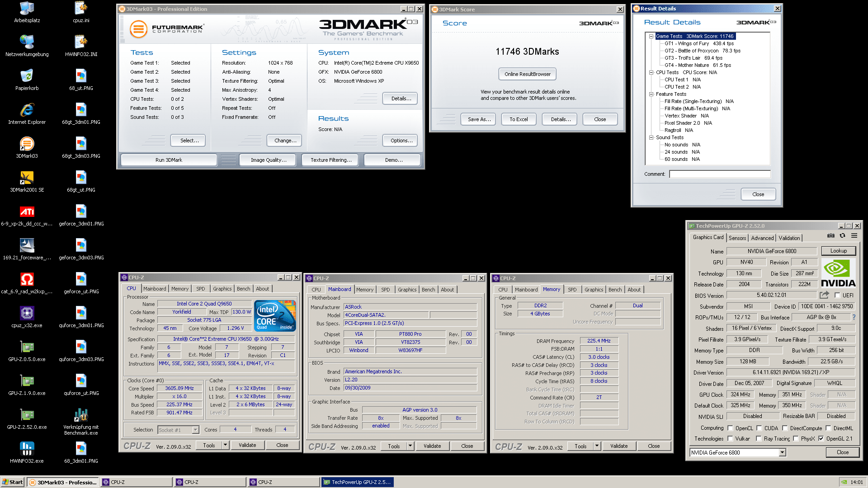This screenshot has height=488, width=868.
Task: Open SPD tab in leftmost CPU-Z window
Action: click(201, 289)
